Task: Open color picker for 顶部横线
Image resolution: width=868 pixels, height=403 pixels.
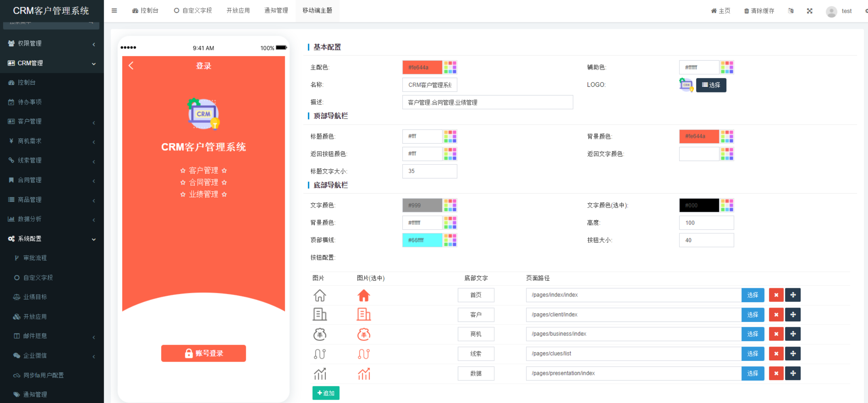Action: coord(450,240)
